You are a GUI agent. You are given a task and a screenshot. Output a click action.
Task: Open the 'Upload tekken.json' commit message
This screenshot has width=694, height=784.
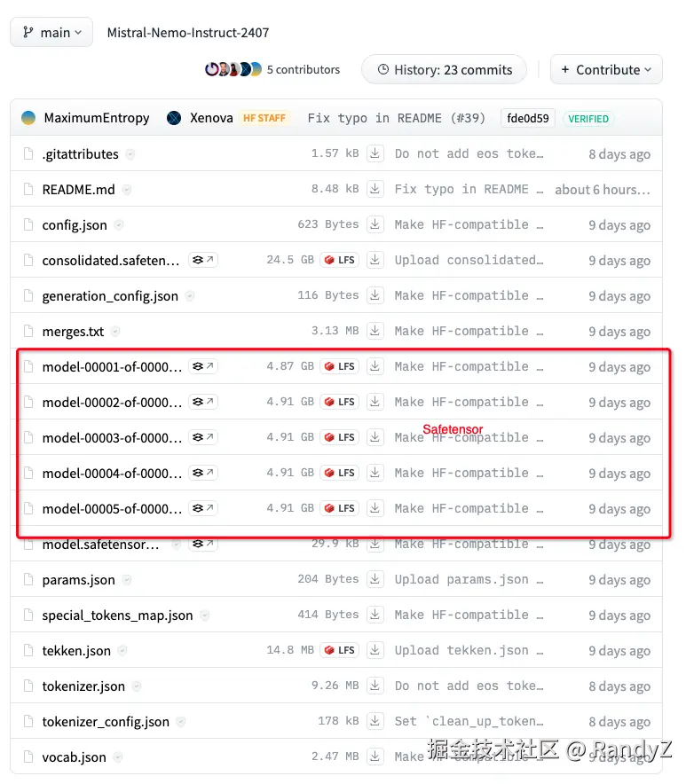click(469, 650)
